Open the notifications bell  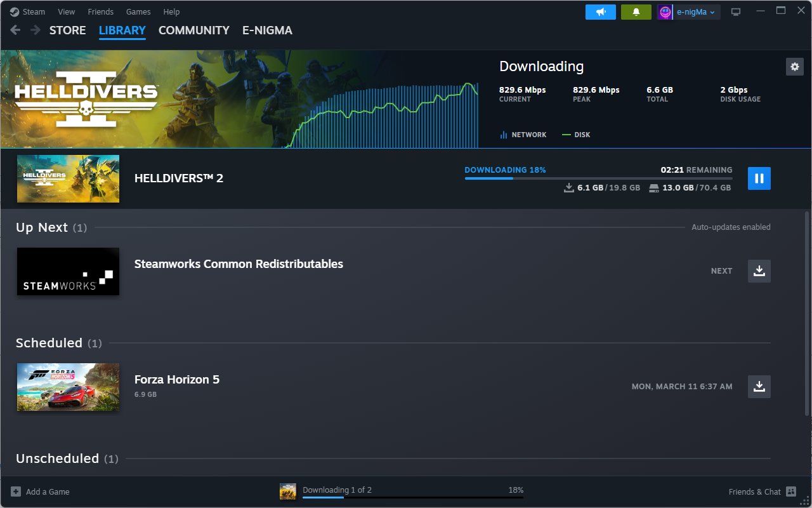pyautogui.click(x=636, y=12)
